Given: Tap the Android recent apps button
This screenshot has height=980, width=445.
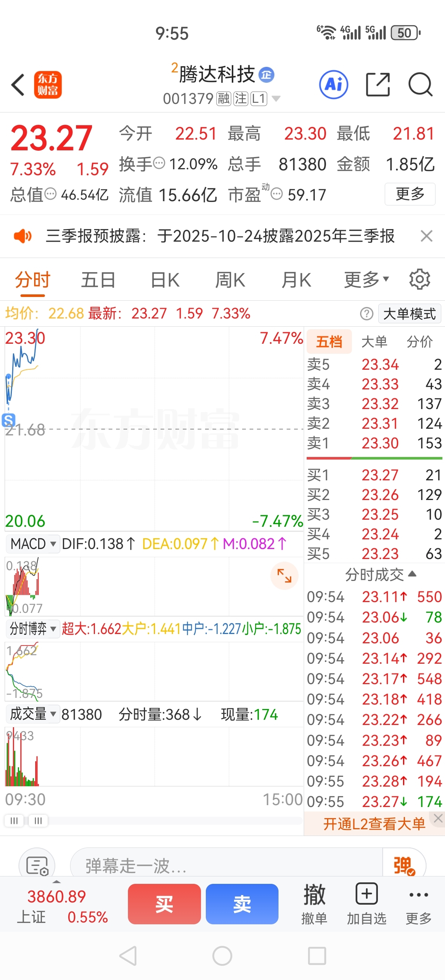Looking at the screenshot, I should tap(317, 955).
